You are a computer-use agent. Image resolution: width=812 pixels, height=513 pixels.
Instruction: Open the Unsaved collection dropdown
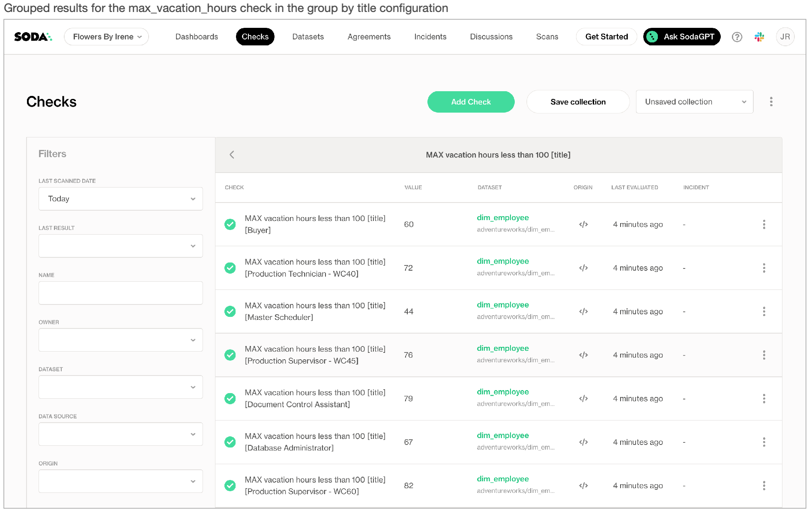[694, 102]
